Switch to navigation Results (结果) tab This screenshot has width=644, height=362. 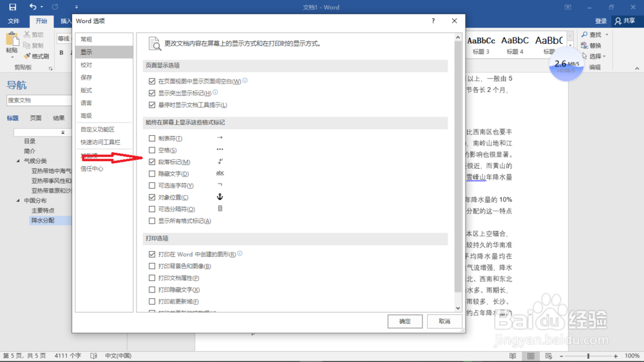click(x=59, y=118)
